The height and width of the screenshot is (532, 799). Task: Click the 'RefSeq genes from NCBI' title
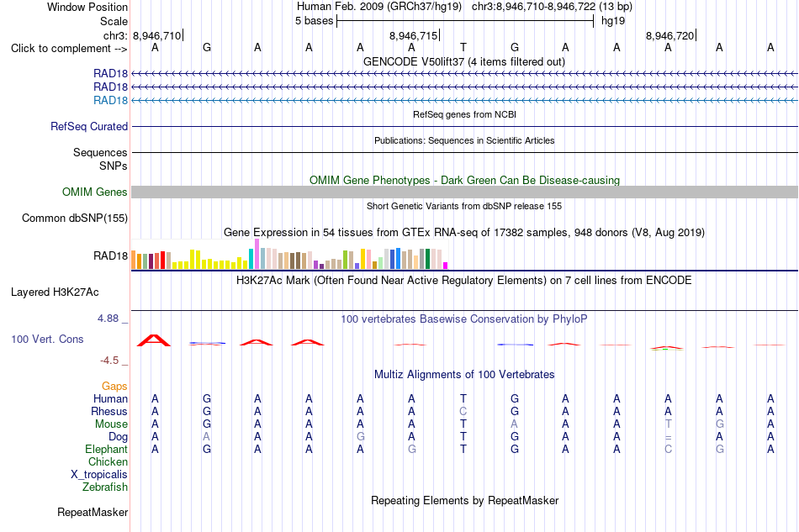pos(465,114)
